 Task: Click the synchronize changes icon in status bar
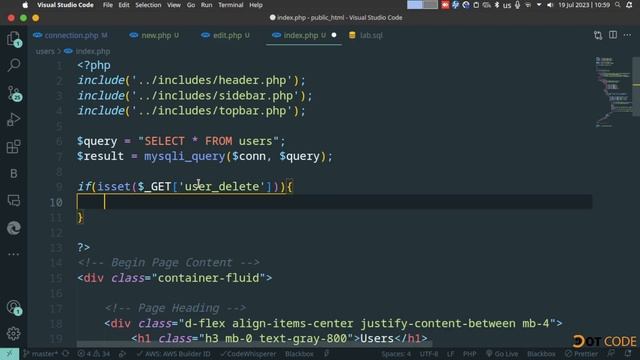[65, 354]
